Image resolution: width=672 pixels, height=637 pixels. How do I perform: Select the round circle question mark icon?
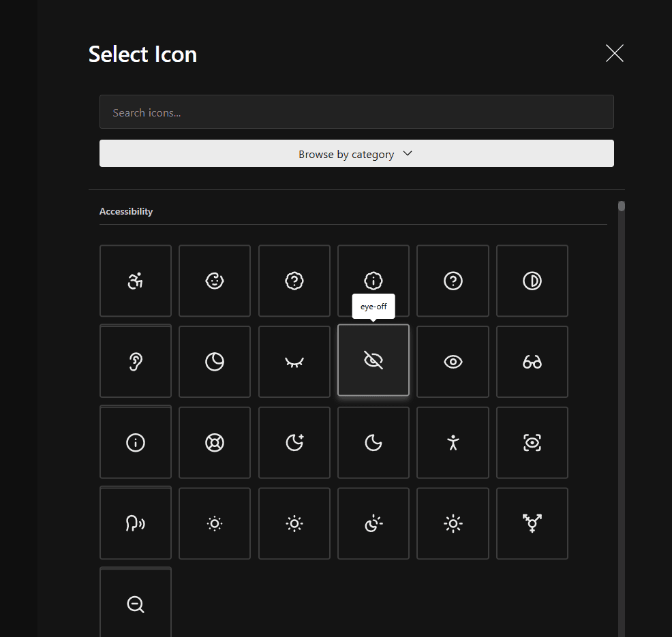coord(453,281)
